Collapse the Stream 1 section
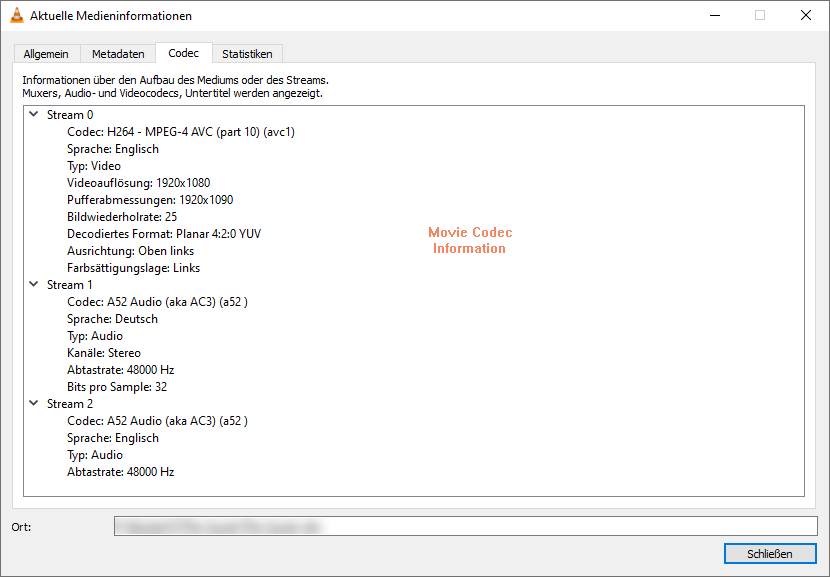Image resolution: width=830 pixels, height=577 pixels. point(32,284)
